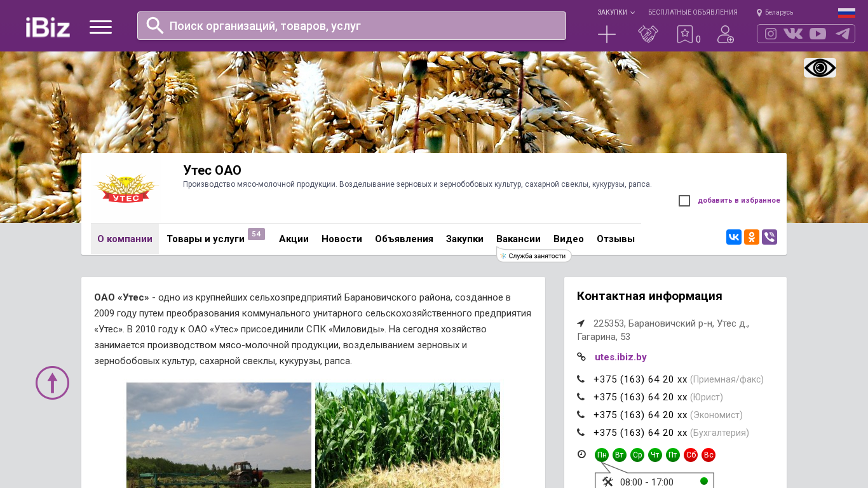
Task: Open utes.ibiz.by website link
Action: click(x=621, y=357)
